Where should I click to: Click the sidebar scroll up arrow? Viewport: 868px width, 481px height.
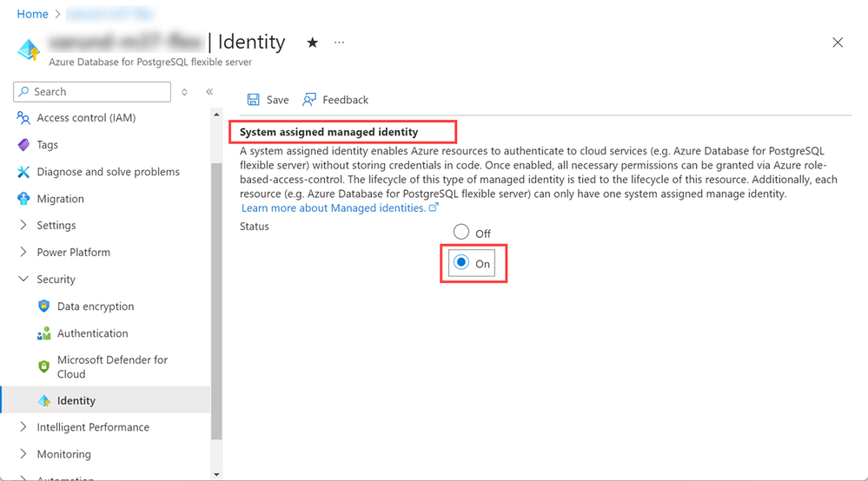(x=216, y=115)
